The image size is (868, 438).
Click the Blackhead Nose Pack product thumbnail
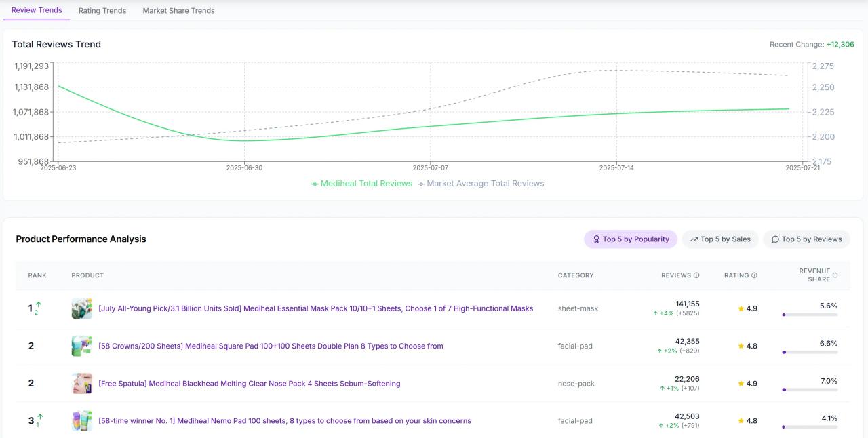click(x=82, y=384)
